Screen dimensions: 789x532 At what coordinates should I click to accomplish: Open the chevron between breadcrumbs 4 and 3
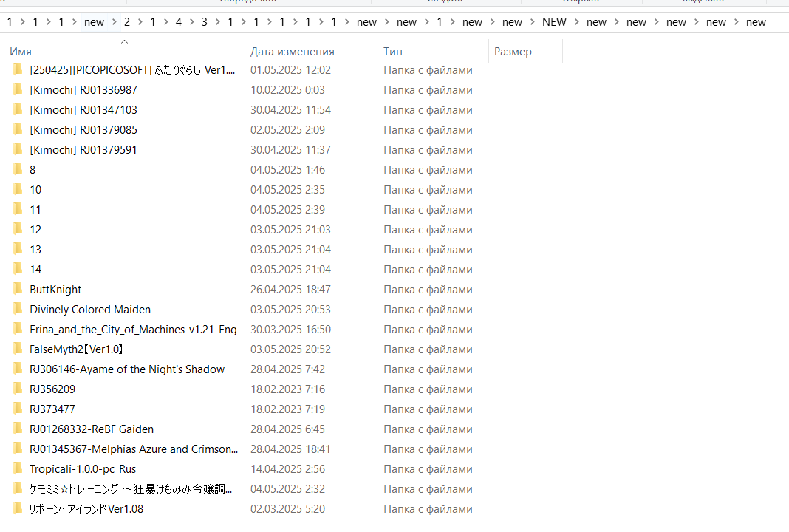coord(192,22)
